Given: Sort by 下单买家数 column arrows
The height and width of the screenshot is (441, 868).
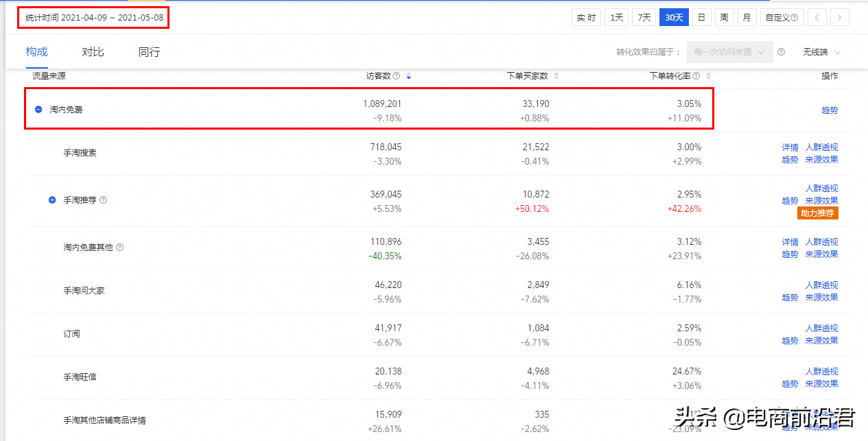Looking at the screenshot, I should point(556,76).
